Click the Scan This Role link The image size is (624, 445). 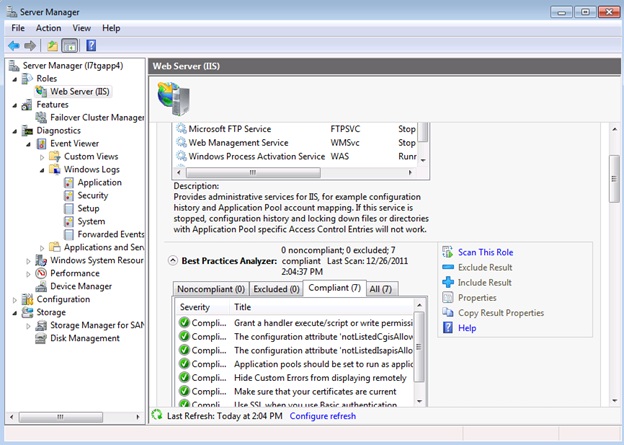pos(486,252)
